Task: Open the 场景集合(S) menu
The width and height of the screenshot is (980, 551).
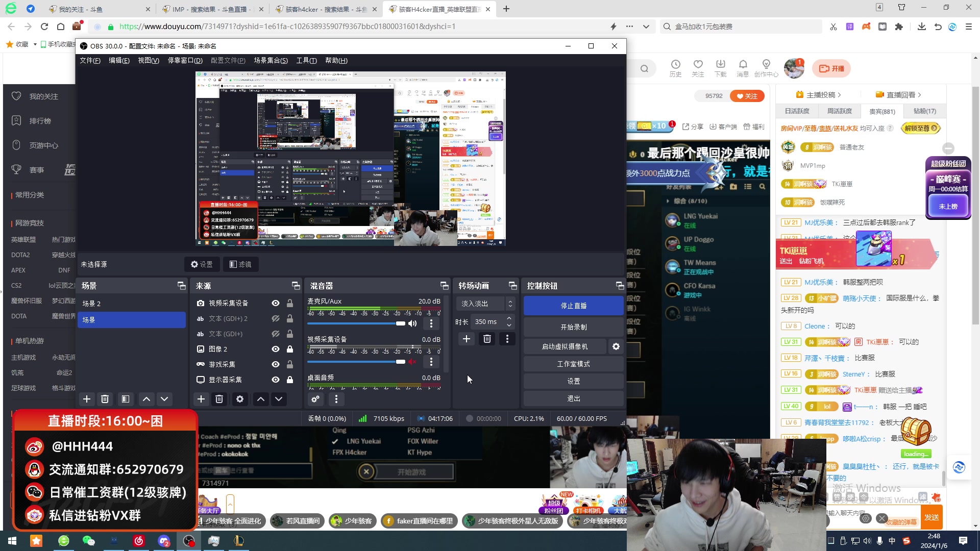Action: coord(271,60)
